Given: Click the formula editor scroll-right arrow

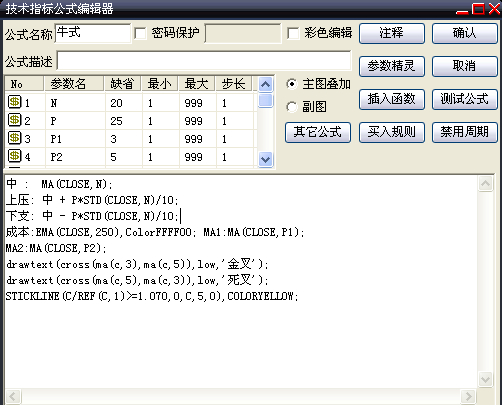Looking at the screenshot, I should point(468,396).
